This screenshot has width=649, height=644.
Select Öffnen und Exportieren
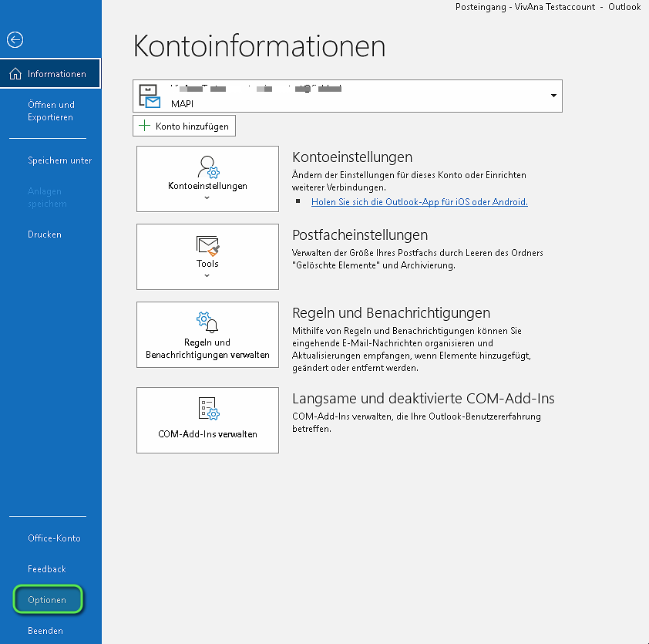[51, 111]
